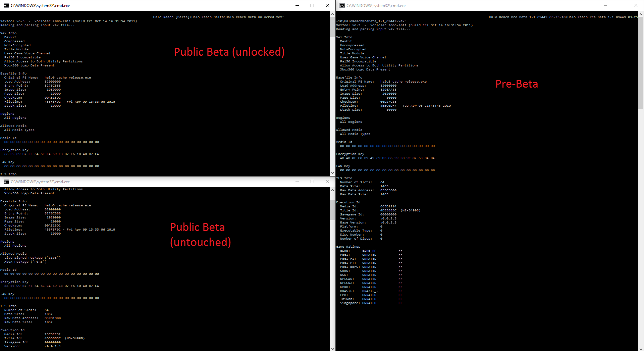Close the right-hand cmd window
644x351 pixels.
636,5
